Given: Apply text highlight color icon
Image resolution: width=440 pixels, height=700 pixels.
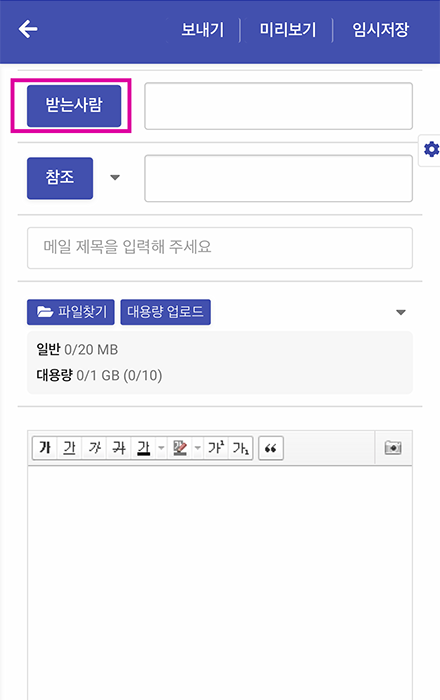Looking at the screenshot, I should pos(180,448).
